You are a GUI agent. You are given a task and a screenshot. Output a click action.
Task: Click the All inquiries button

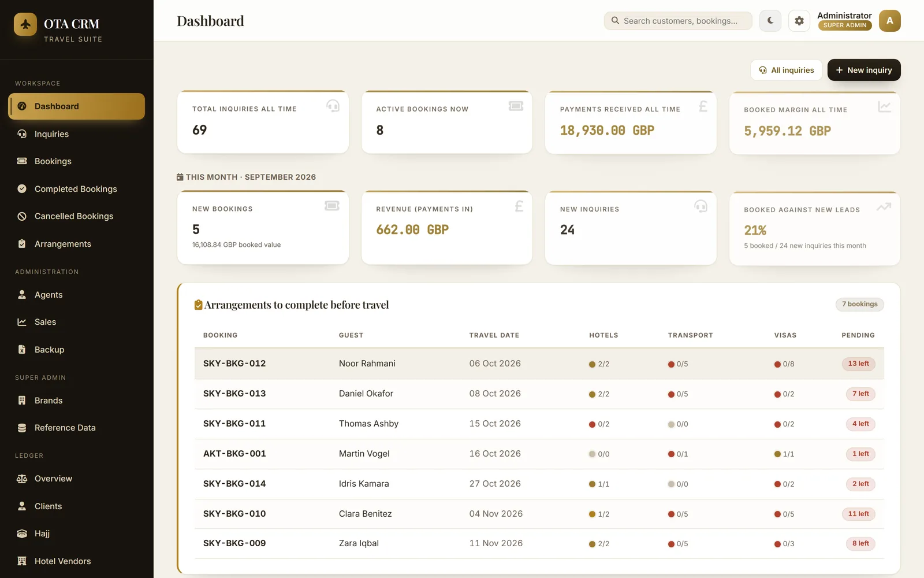pos(786,70)
